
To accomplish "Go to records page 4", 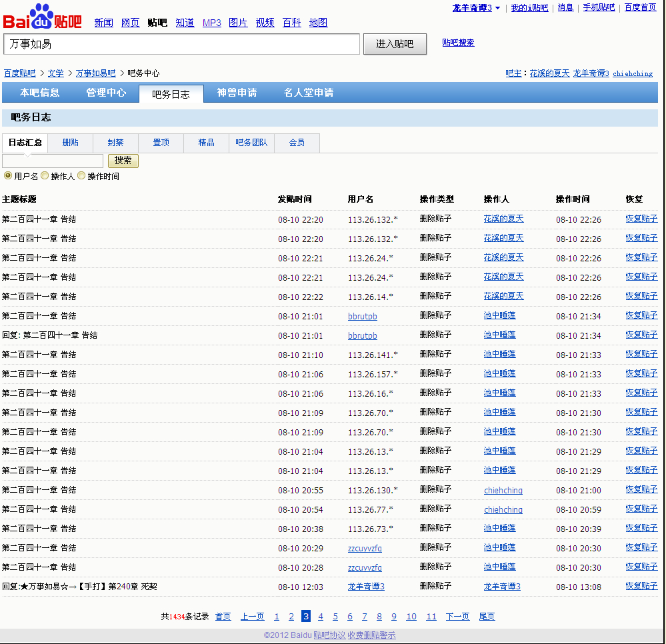I will coord(321,617).
